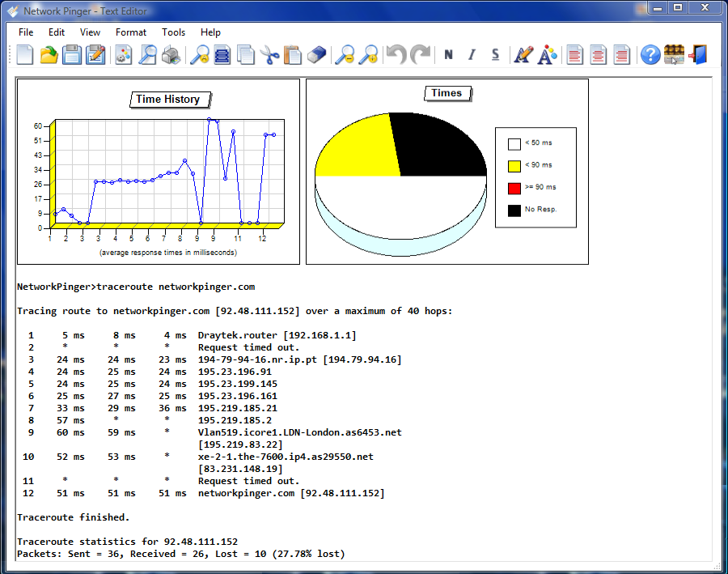Click the 'Time History' chart title
The image size is (728, 574).
point(170,100)
